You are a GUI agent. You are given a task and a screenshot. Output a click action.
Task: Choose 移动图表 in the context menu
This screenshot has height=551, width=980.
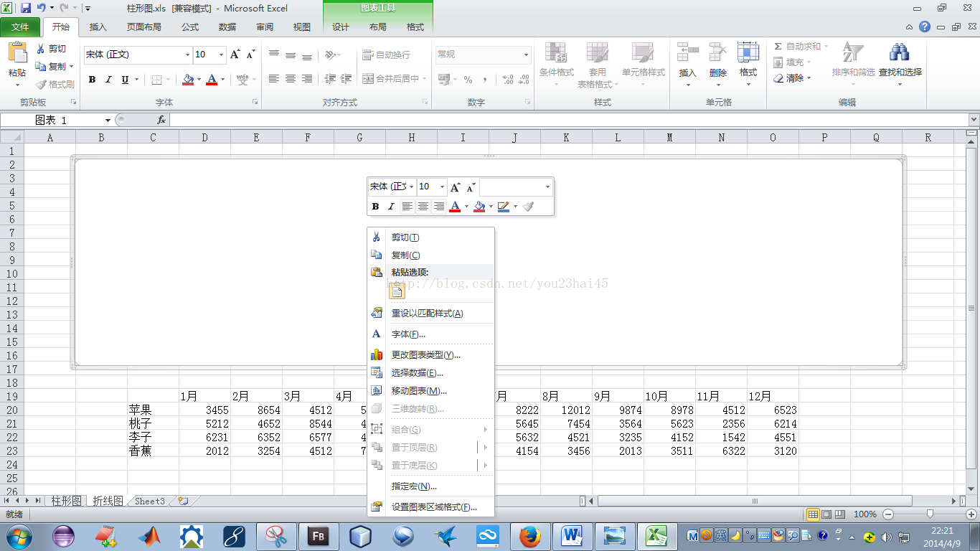pos(430,391)
